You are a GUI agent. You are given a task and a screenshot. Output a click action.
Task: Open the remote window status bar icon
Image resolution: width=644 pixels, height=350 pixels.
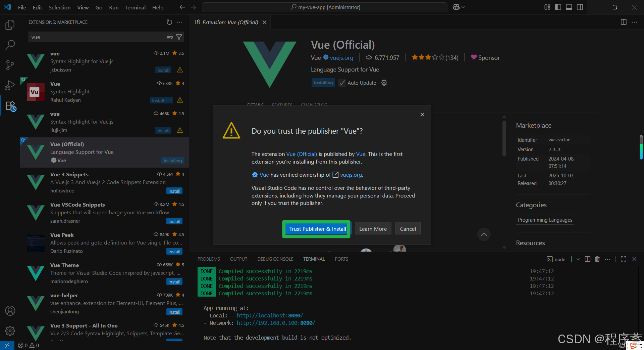coord(7,345)
